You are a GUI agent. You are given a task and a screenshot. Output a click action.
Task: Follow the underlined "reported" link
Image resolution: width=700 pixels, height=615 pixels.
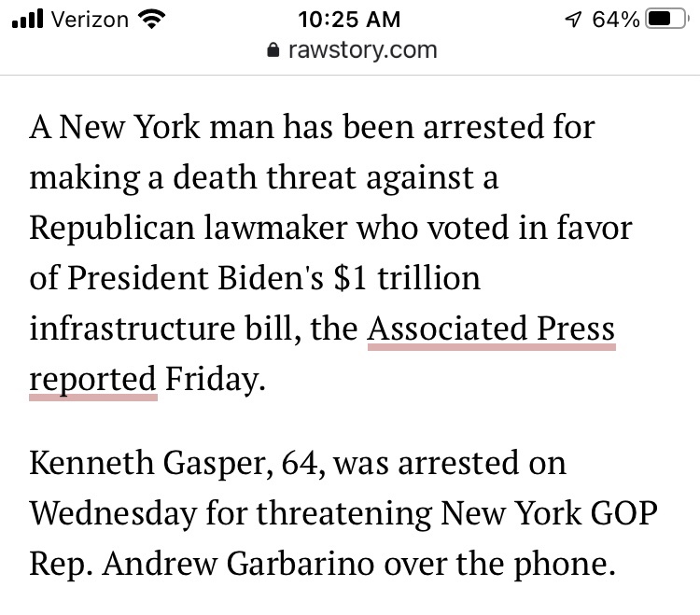pos(92,381)
